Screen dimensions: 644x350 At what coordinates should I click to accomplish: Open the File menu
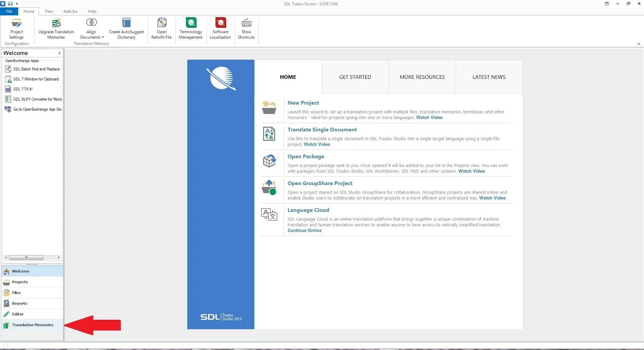pyautogui.click(x=9, y=11)
